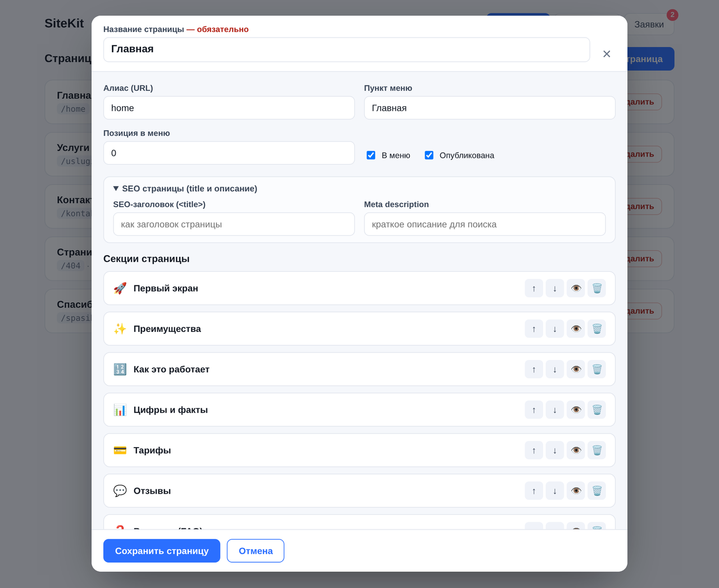Trash the 'Как это работает' section
Viewport: 719px width, 588px height.
pyautogui.click(x=597, y=369)
